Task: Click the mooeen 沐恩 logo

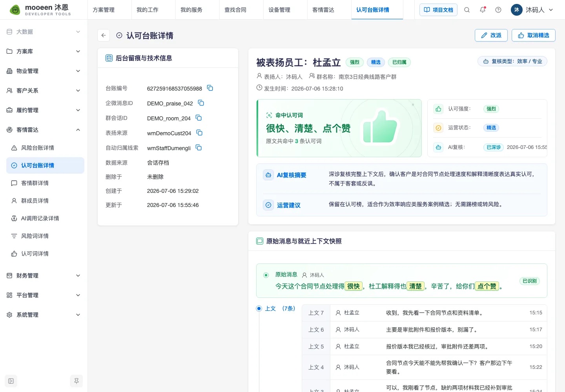Action: click(40, 10)
